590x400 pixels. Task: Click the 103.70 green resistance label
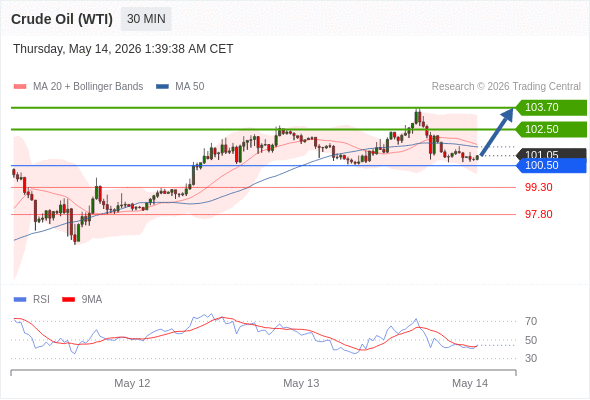coord(551,107)
